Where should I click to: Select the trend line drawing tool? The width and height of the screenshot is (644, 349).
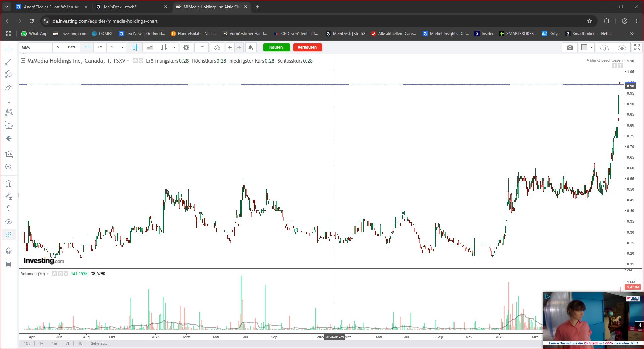coord(9,61)
